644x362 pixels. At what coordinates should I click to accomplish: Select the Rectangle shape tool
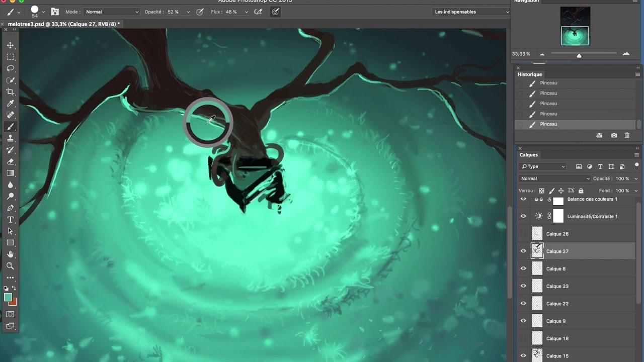point(10,243)
